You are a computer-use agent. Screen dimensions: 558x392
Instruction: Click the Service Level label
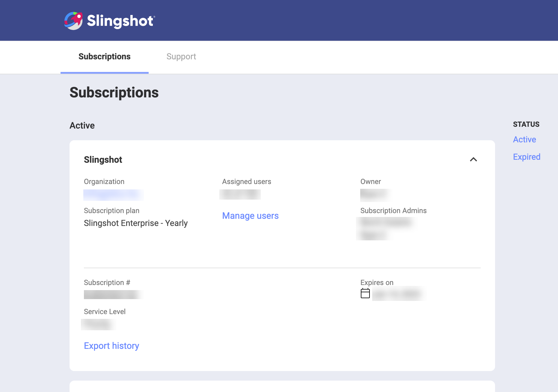click(x=105, y=312)
